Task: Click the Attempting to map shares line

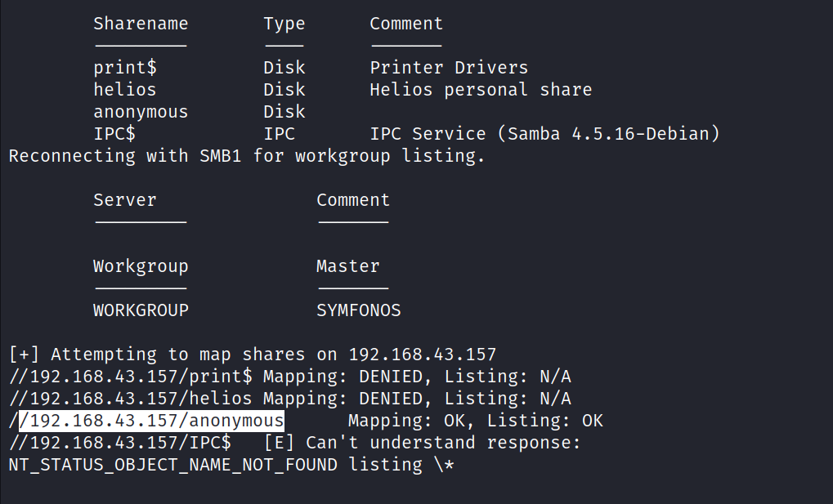Action: [252, 355]
